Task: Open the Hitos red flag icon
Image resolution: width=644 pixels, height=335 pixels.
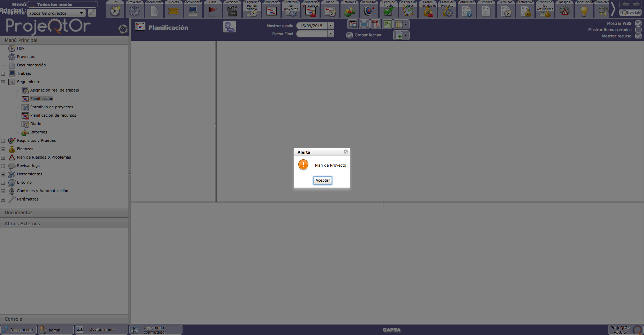Action: 213,11
